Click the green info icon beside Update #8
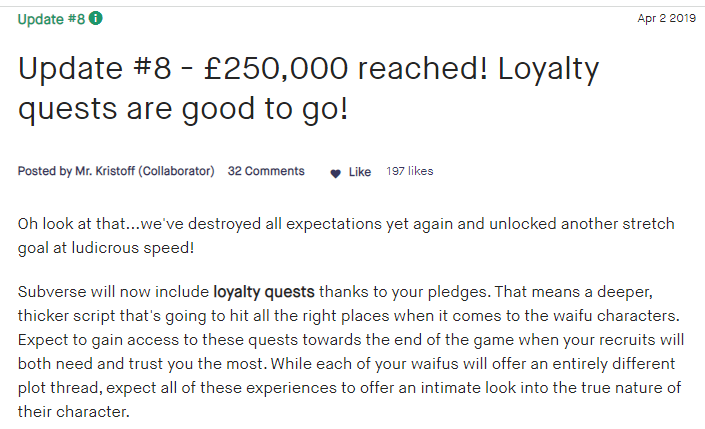Image resolution: width=705 pixels, height=429 pixels. click(x=95, y=18)
